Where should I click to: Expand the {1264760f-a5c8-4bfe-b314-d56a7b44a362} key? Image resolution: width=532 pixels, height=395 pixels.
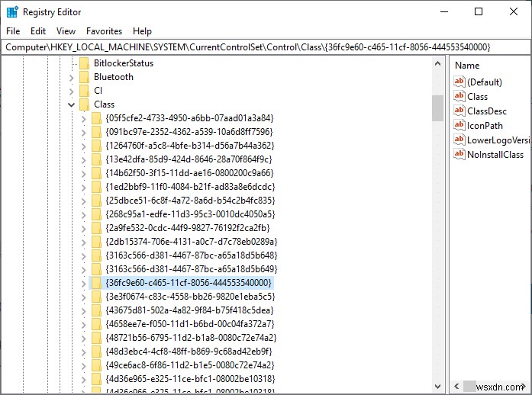[x=84, y=146]
